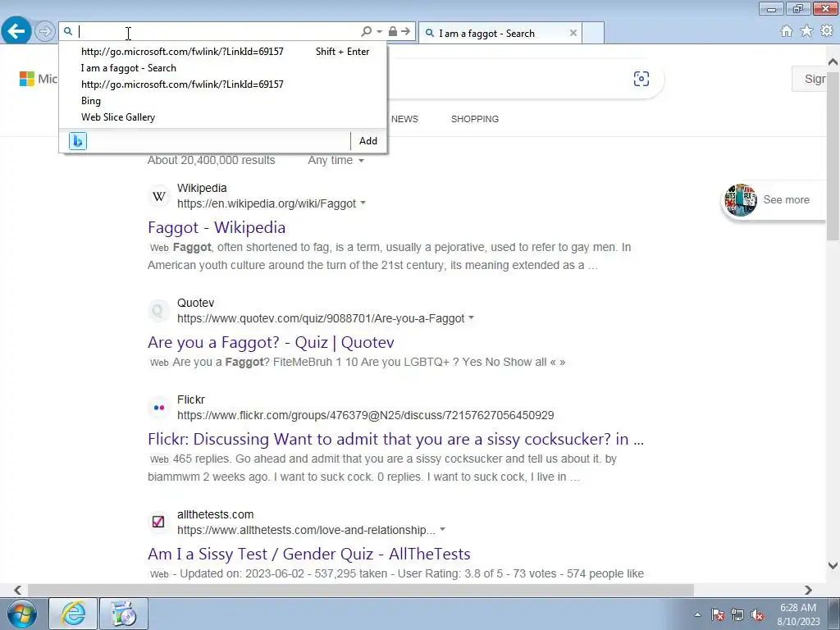This screenshot has width=840, height=630.
Task: Click the en.wikipedia.org/wiki/Faggot URL text
Action: tap(267, 203)
